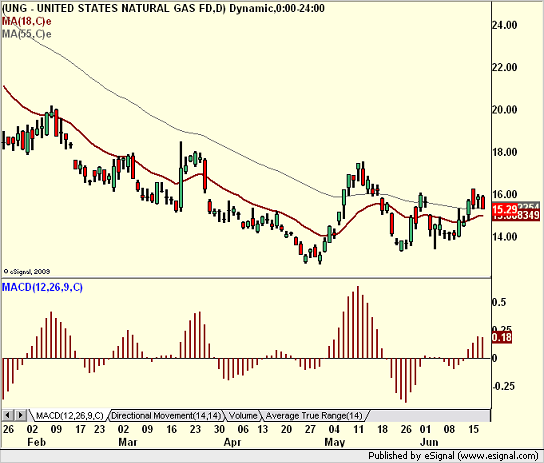Click the red 15.29 last price tag

tap(505, 209)
